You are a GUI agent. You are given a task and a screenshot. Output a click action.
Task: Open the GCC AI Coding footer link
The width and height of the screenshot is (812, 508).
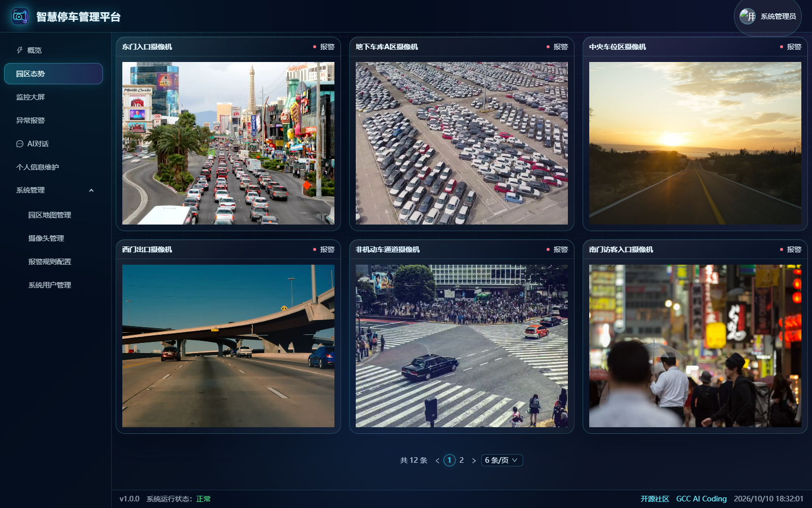(x=701, y=499)
